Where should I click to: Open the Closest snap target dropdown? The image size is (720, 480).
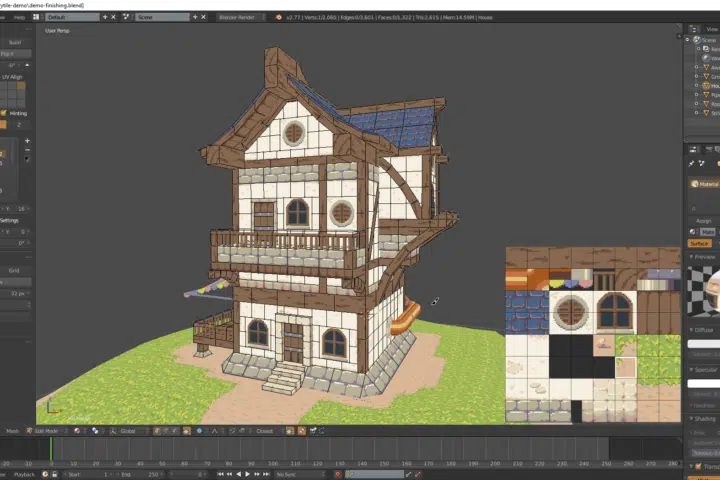(x=269, y=431)
